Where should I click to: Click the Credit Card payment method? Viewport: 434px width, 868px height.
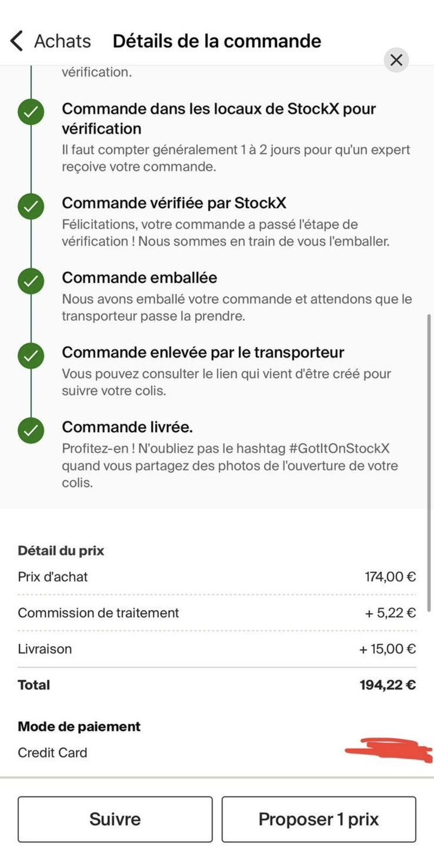53,753
